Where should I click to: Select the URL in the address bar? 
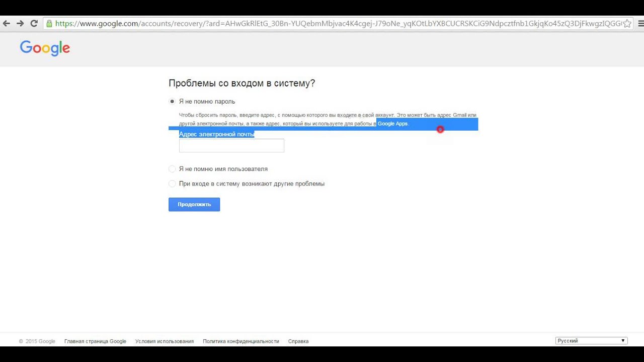tap(337, 23)
